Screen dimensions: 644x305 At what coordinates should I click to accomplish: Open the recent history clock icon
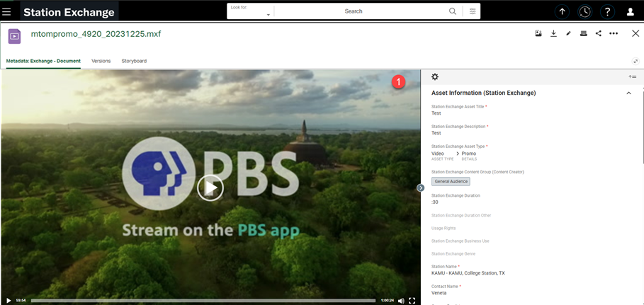585,12
